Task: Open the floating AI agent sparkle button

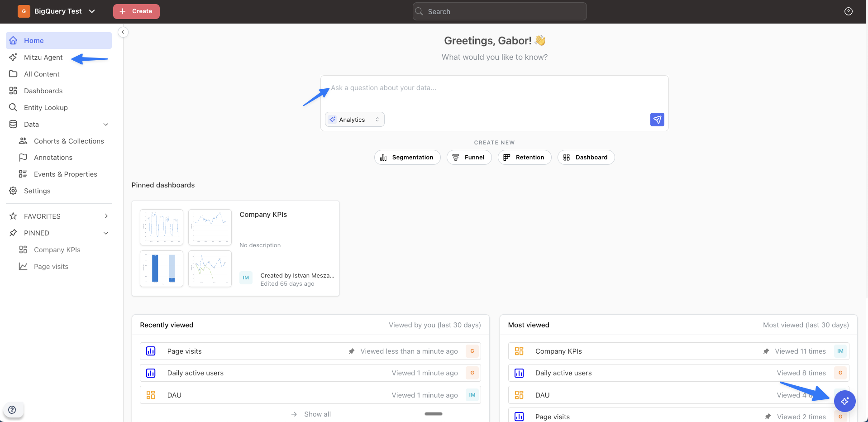Action: tap(844, 401)
